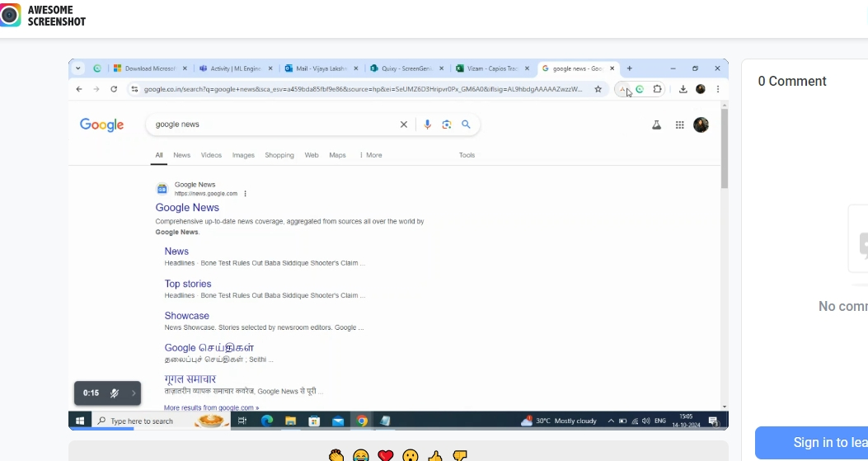Screen dimensions: 868x461
Task: Switch to the Vizam - Capios Tracker tab
Action: click(x=493, y=68)
